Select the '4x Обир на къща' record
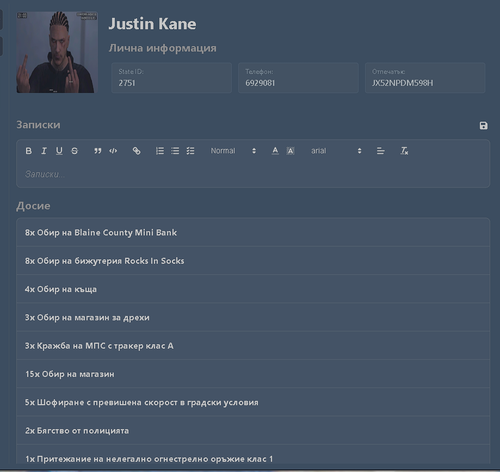This screenshot has width=500, height=472. [x=253, y=289]
